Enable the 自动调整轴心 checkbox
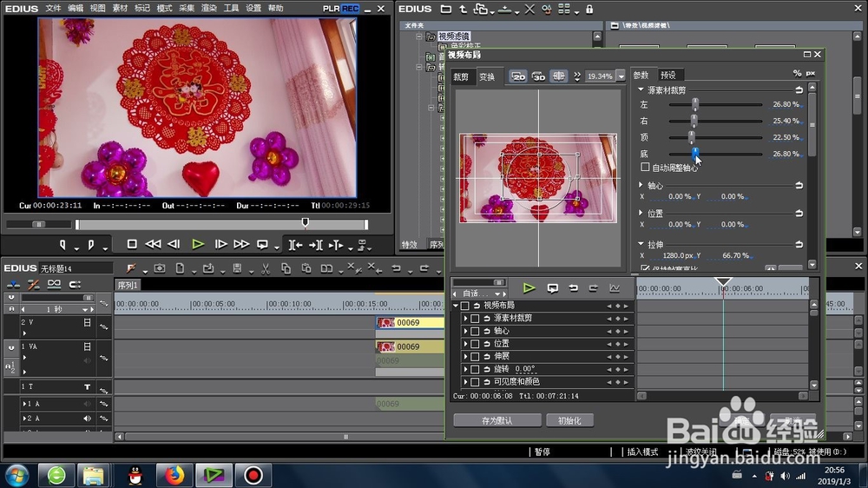Image resolution: width=868 pixels, height=488 pixels. (645, 167)
